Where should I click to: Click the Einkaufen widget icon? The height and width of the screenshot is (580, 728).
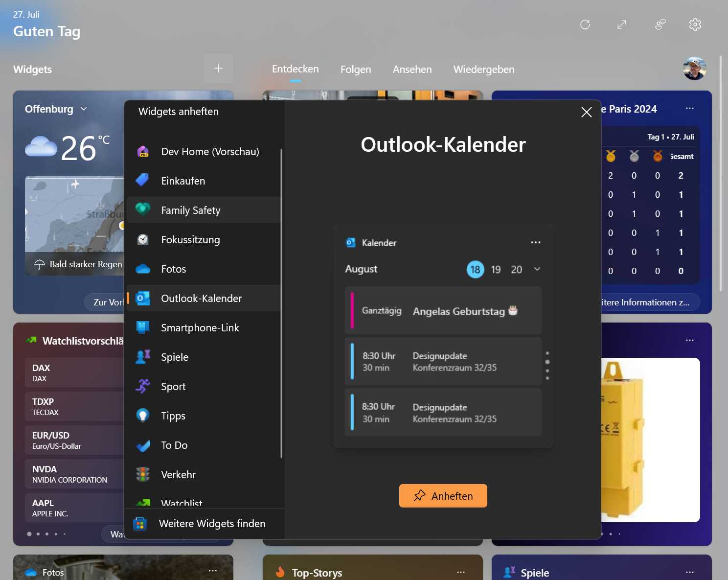[x=142, y=180]
